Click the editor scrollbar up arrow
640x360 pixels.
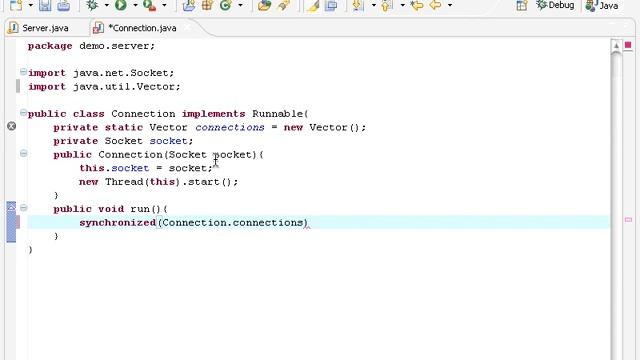[x=616, y=46]
